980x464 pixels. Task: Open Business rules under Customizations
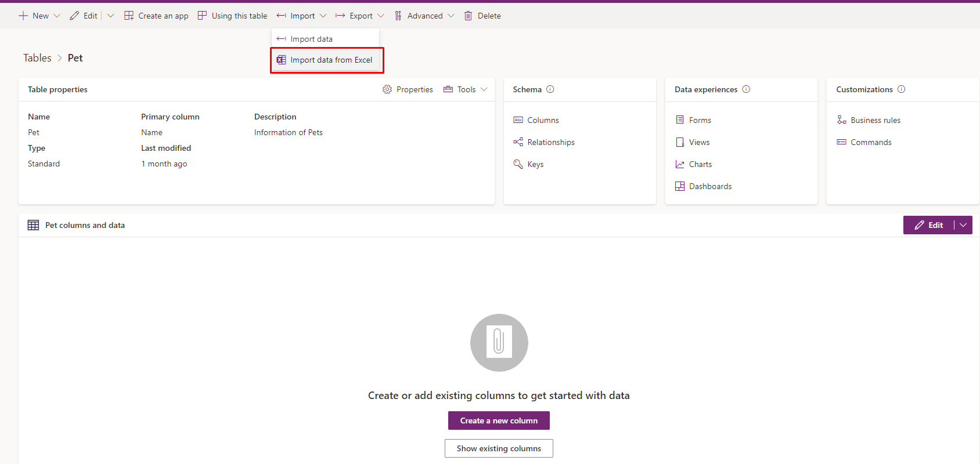(875, 120)
